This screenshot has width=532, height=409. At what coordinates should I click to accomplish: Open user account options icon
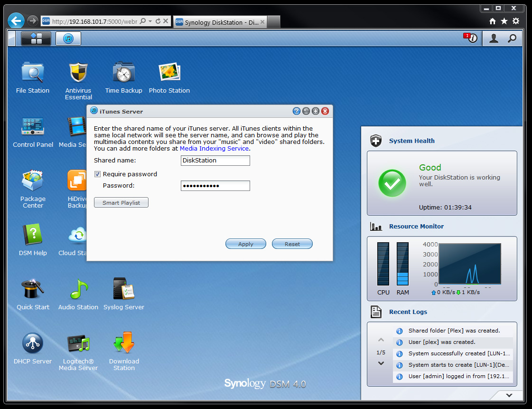click(494, 38)
